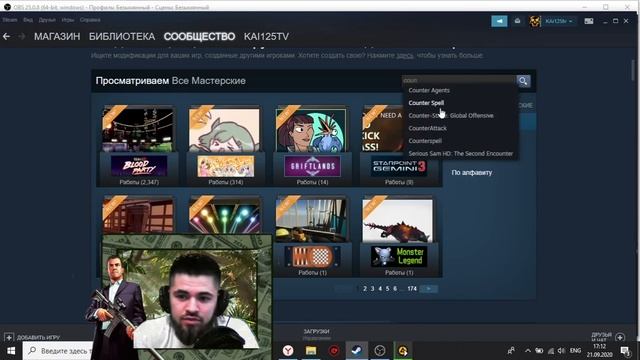Open the Друзья menu

[x=47, y=20]
